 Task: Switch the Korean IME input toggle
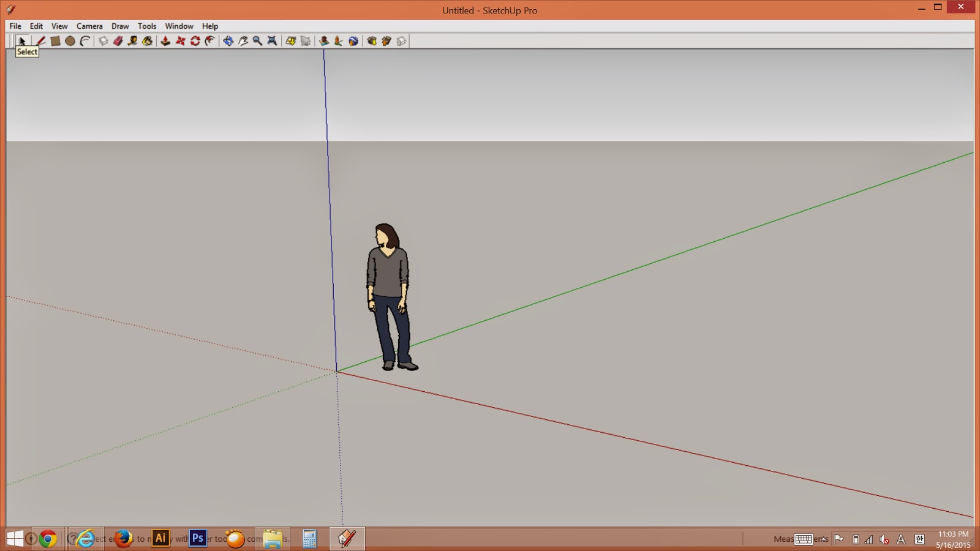click(919, 539)
